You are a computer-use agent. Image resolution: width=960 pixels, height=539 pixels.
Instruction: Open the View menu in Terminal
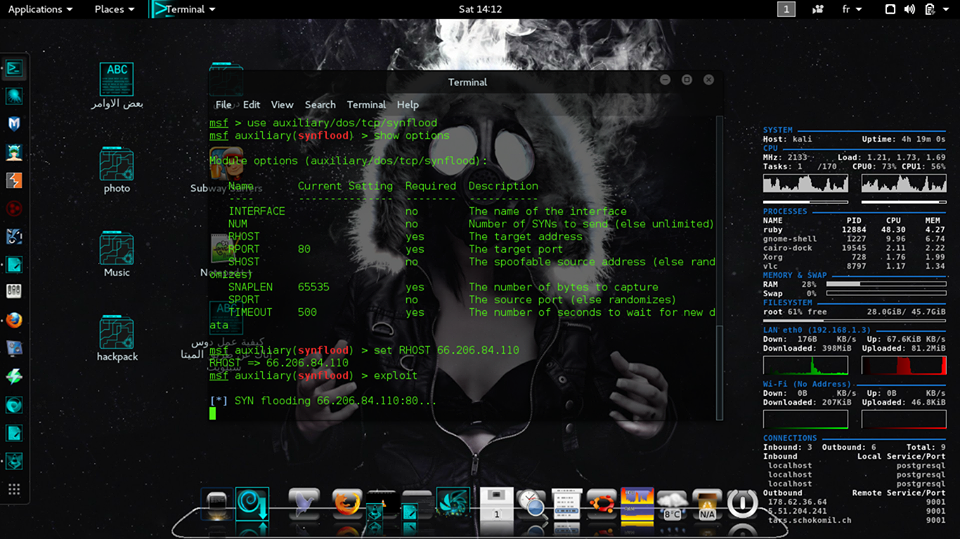click(x=282, y=105)
